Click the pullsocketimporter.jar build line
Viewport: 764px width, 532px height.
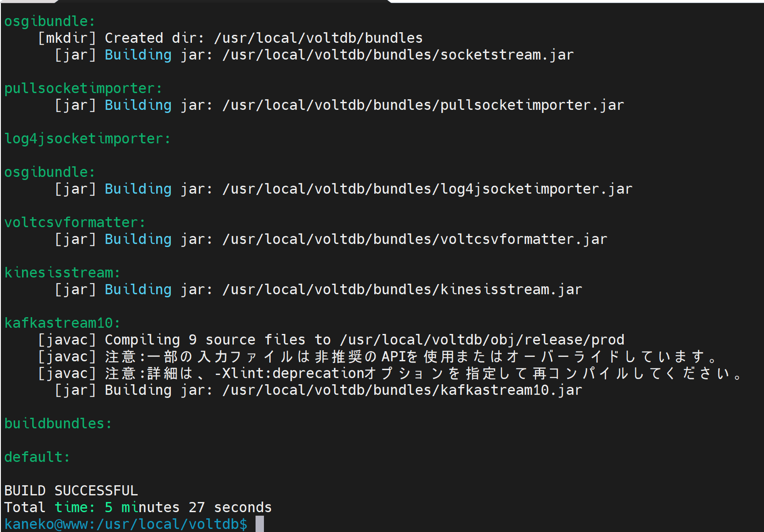click(339, 105)
